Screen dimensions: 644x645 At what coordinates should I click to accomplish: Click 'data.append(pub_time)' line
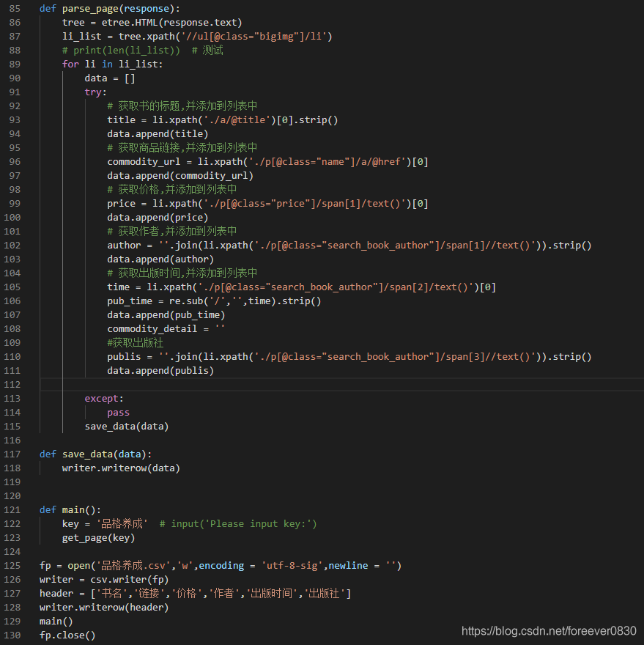[x=166, y=315]
